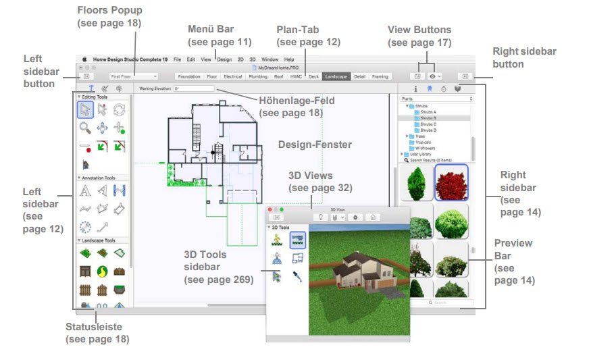Screen dimensions: 589x364
Task: Click the home button in 3D View toolbar
Action: tap(373, 217)
